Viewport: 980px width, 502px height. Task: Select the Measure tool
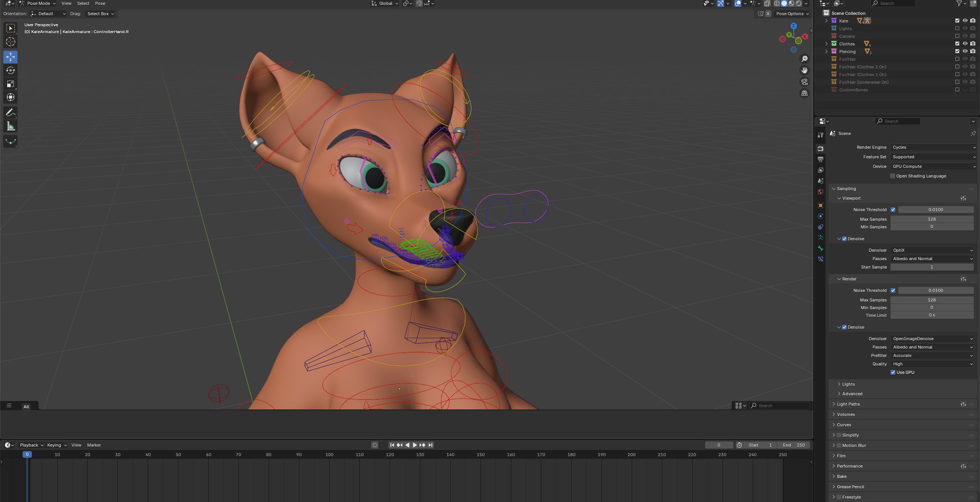point(10,126)
